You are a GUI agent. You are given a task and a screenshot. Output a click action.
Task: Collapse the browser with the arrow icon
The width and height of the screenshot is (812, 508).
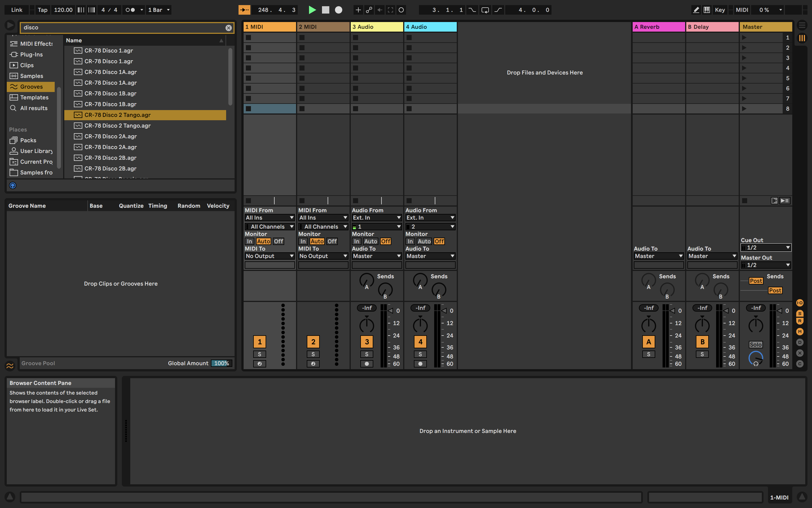pos(10,25)
